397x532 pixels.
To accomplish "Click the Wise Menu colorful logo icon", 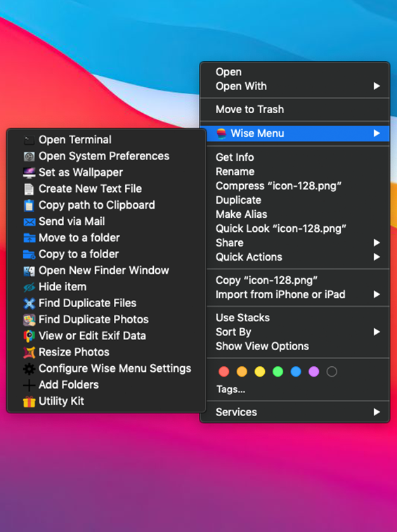I will (221, 134).
